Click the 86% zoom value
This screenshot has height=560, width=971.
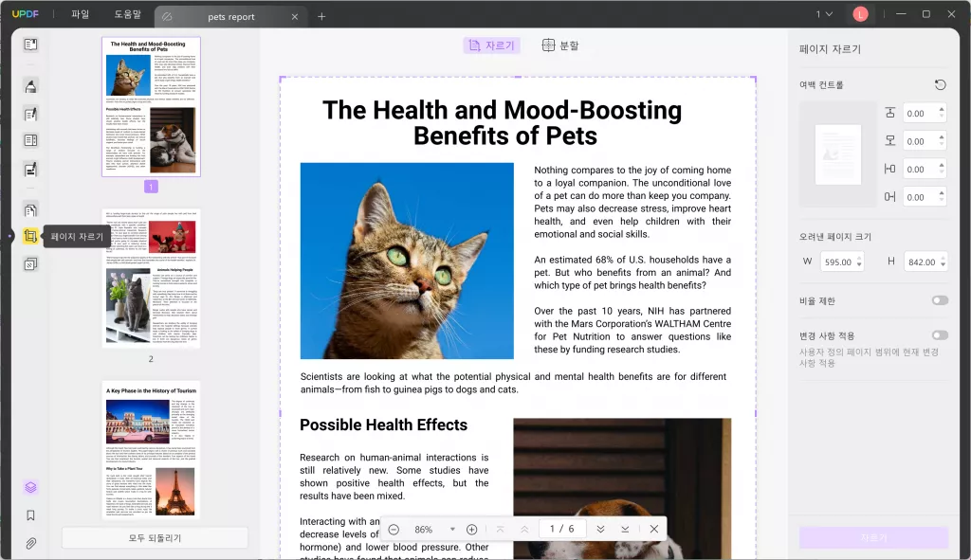(x=424, y=529)
